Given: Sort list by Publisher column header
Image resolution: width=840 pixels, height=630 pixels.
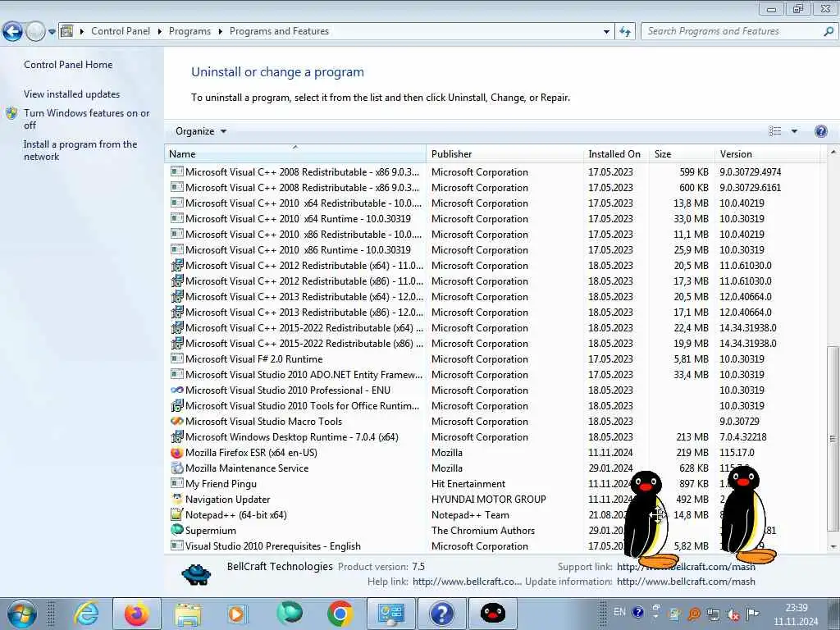Looking at the screenshot, I should pyautogui.click(x=504, y=153).
